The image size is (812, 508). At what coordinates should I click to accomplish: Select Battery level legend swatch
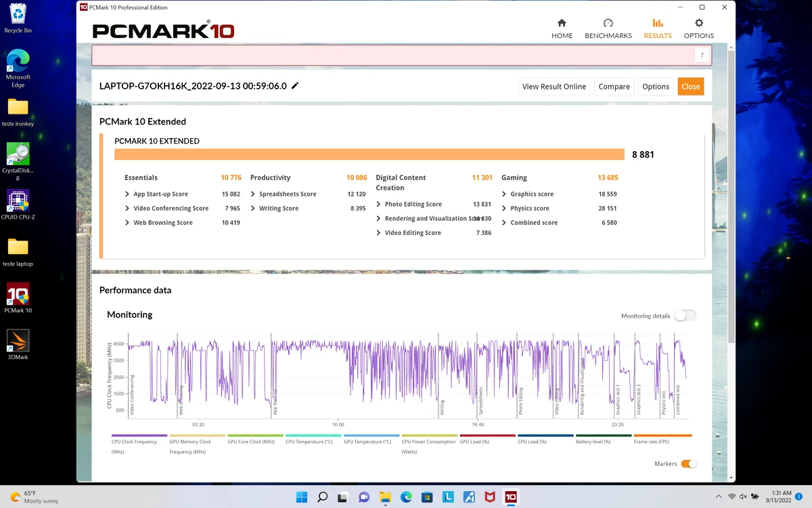[x=604, y=436]
